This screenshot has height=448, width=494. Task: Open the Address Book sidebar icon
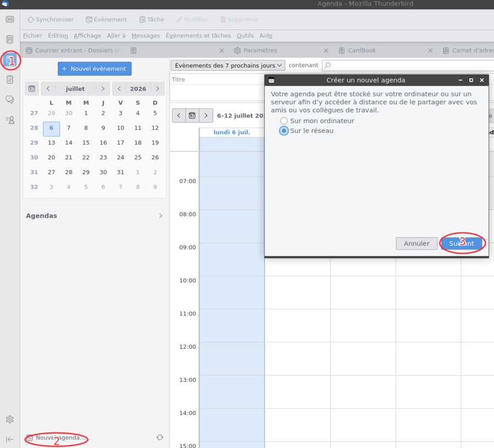10,39
